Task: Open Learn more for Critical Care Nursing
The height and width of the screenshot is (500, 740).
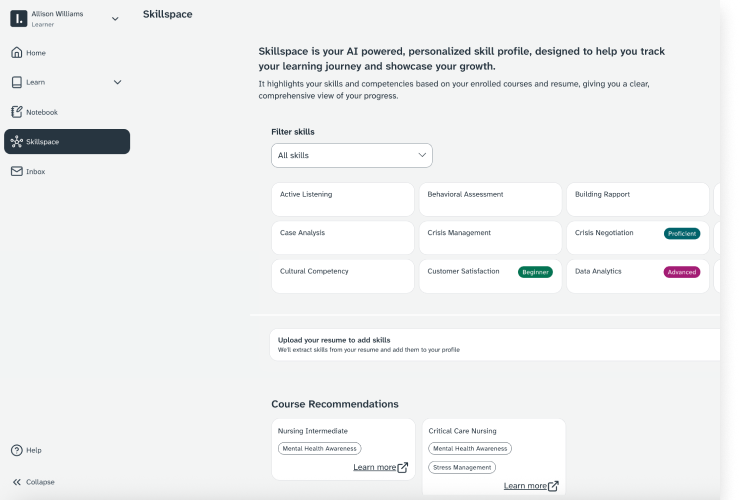Action: point(525,486)
